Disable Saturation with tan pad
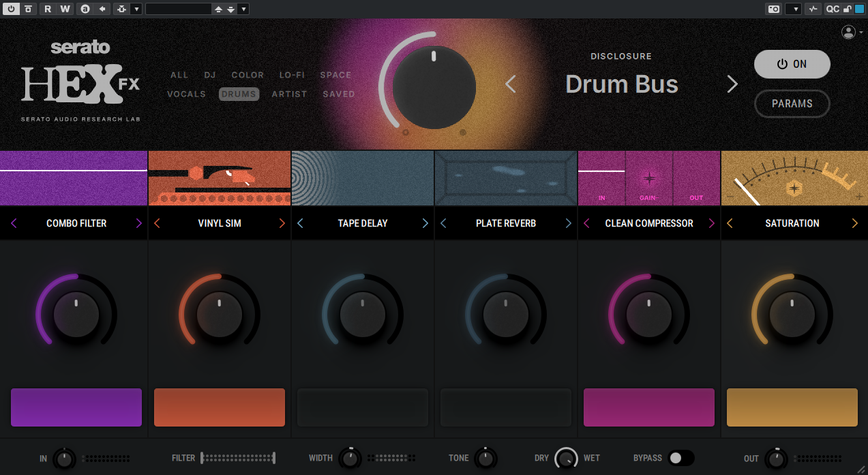The height and width of the screenshot is (475, 868). coord(792,407)
